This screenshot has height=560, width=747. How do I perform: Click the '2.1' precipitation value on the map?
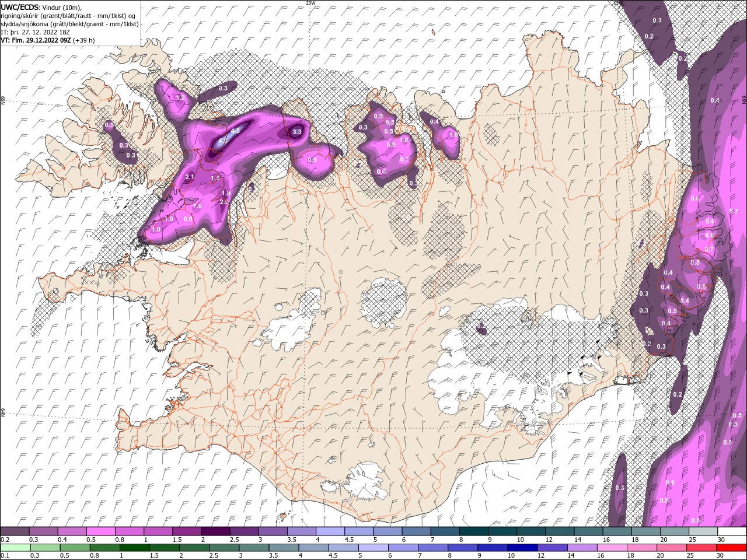(189, 177)
